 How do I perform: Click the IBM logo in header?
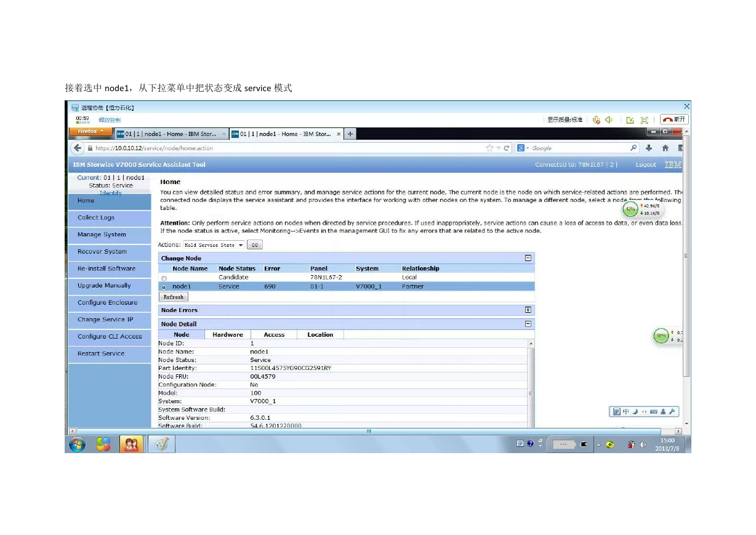674,164
